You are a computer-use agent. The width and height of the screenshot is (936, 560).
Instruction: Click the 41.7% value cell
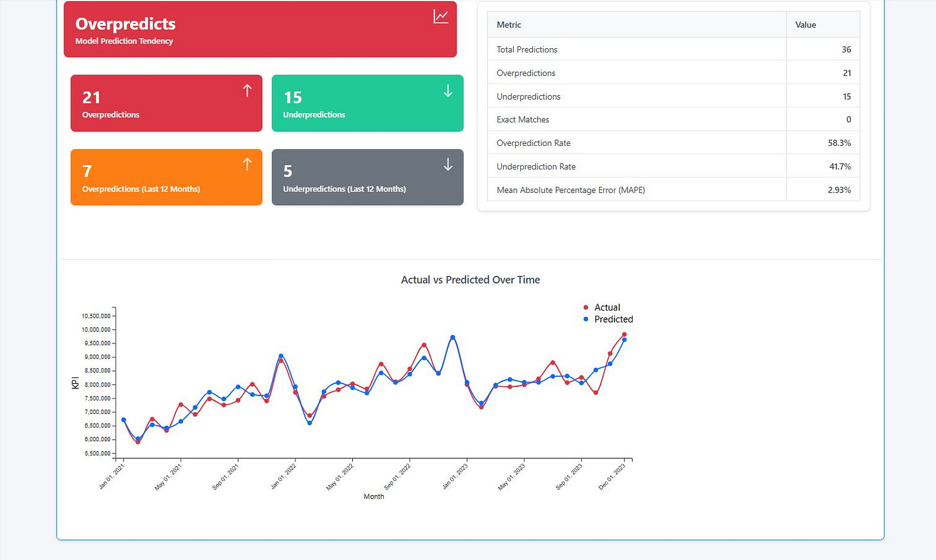point(824,167)
